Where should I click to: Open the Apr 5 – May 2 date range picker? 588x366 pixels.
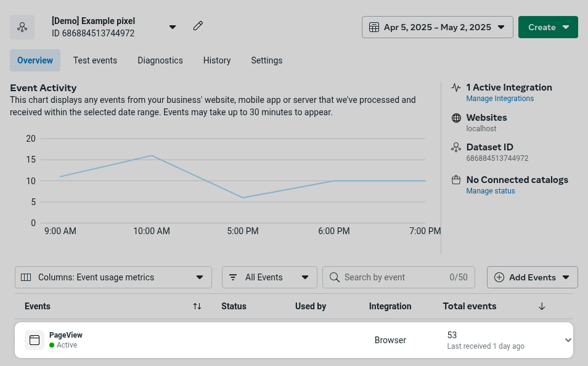tap(437, 27)
